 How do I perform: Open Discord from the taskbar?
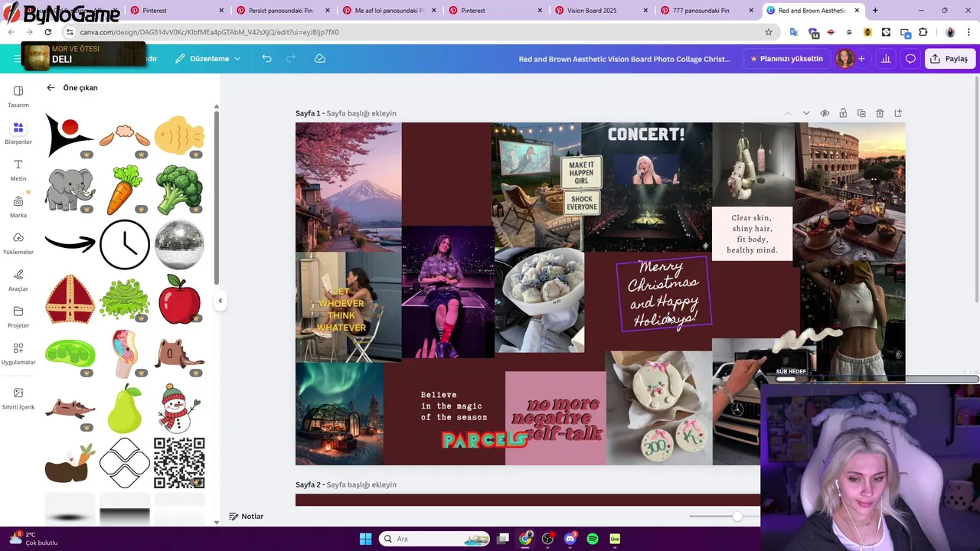[570, 539]
